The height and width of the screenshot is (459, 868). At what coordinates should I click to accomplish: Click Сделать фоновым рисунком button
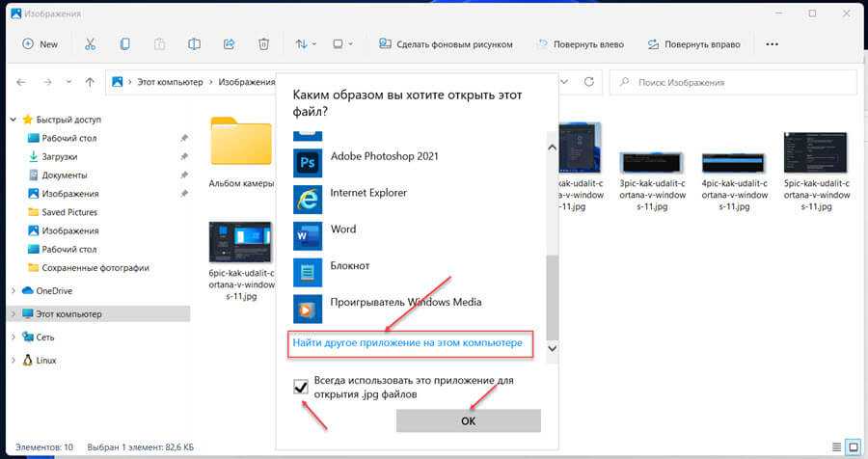coord(446,44)
